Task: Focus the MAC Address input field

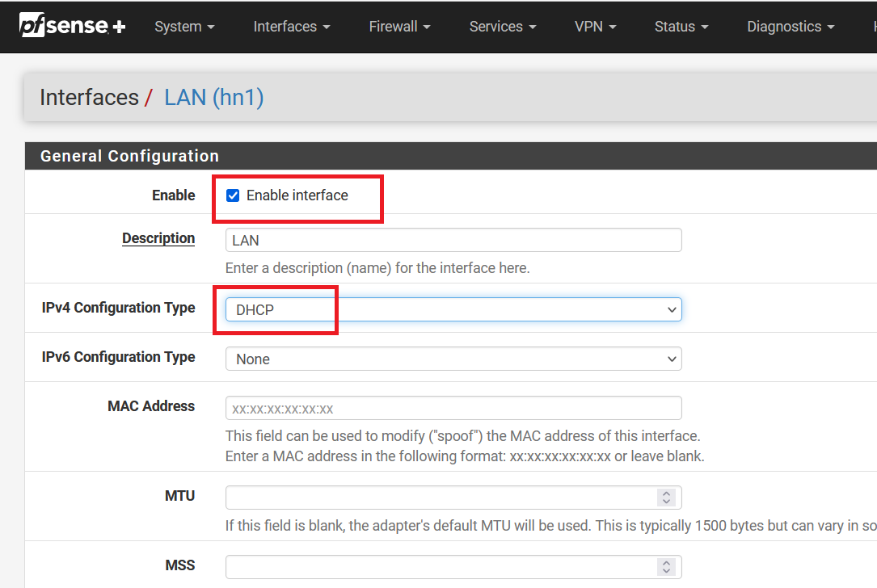Action: tap(453, 408)
